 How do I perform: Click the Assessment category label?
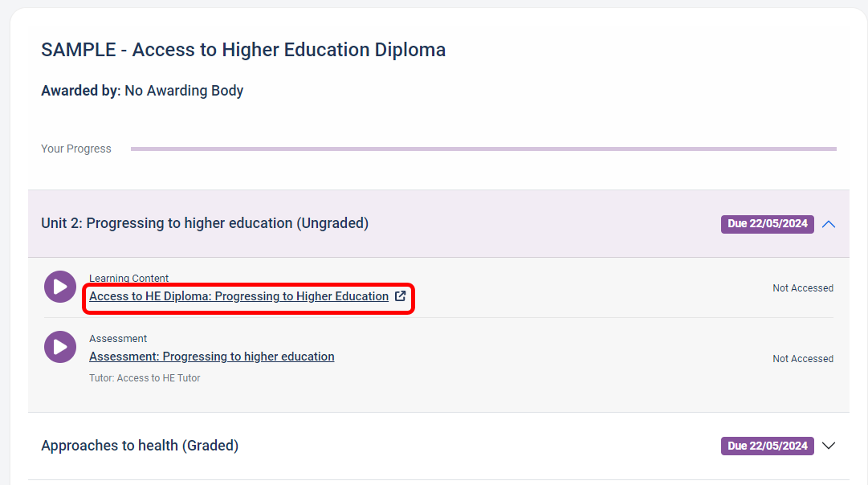[118, 338]
